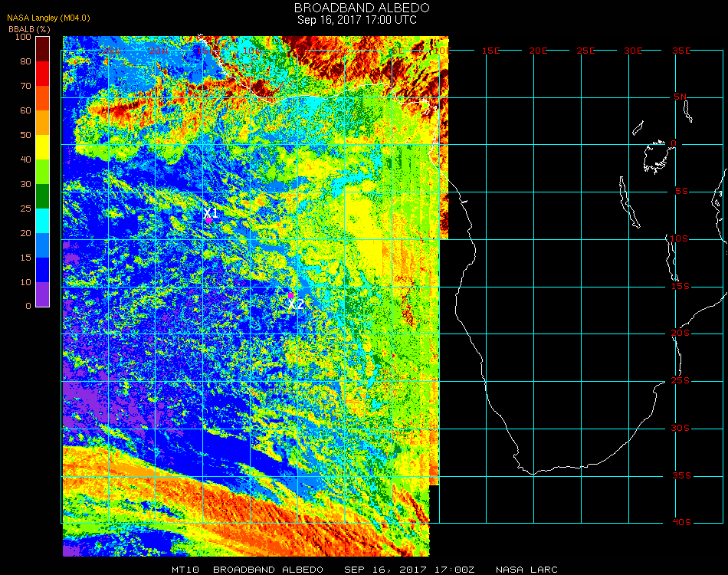
Task: Select the light blue 15-20 colorbar swatch
Action: [42, 245]
